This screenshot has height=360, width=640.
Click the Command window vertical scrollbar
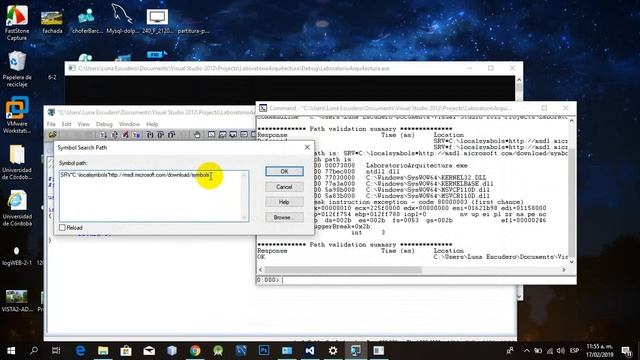coord(571,191)
